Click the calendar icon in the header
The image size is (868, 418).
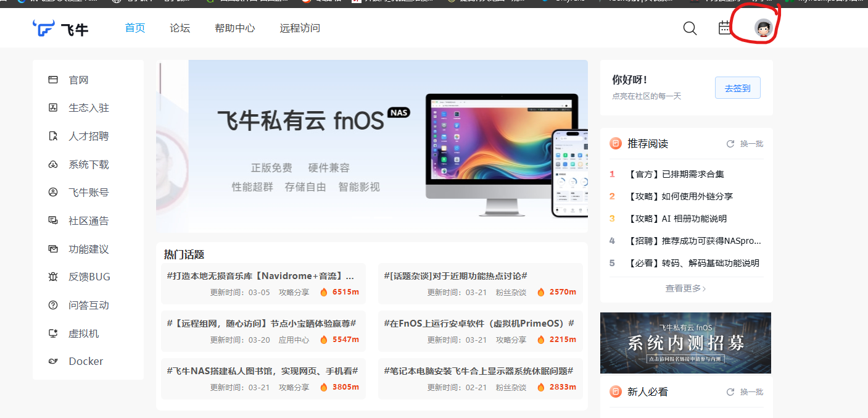point(724,28)
